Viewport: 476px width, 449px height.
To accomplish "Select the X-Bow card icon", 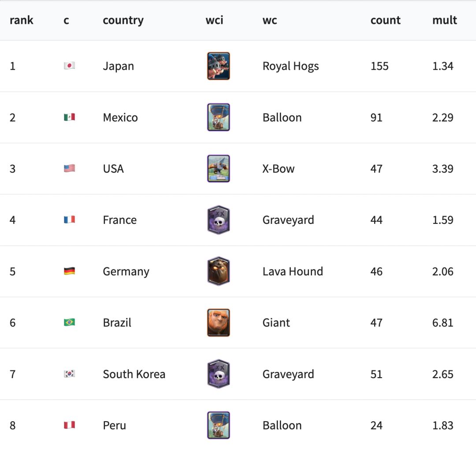I will 219,169.
